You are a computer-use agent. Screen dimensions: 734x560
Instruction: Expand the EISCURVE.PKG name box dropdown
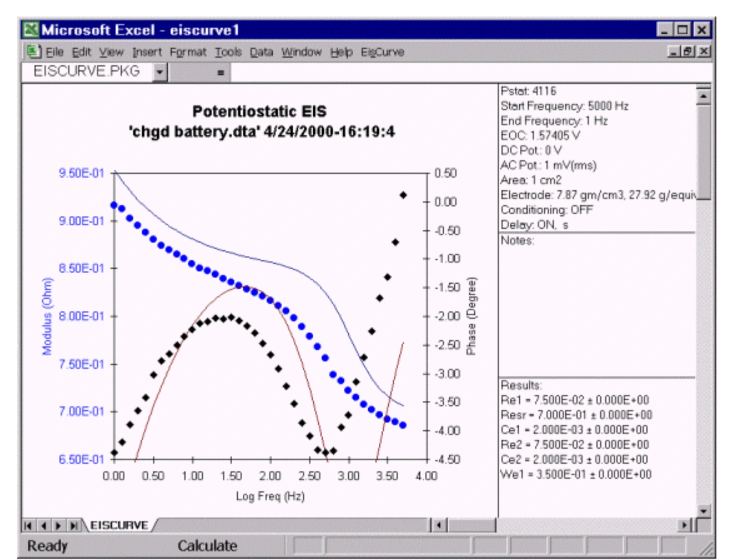160,72
